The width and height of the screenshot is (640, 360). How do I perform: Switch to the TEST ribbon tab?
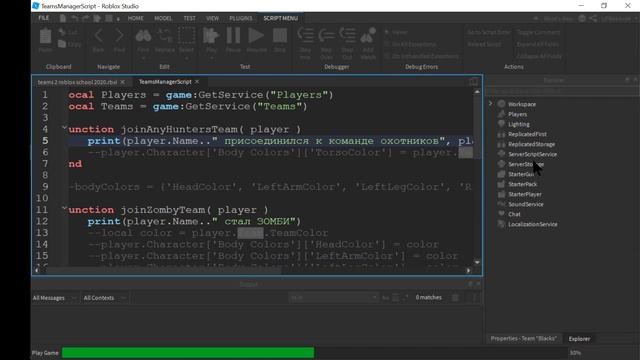click(189, 18)
